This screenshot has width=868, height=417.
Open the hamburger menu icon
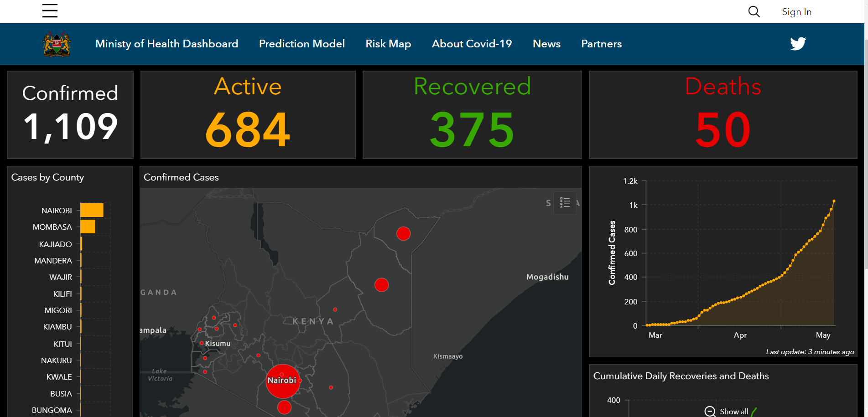50,11
